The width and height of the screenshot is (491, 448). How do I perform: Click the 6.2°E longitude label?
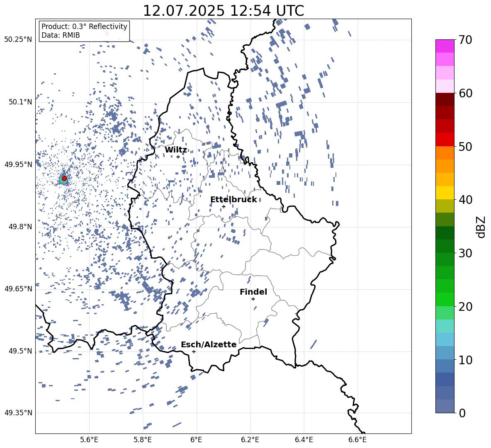250,440
